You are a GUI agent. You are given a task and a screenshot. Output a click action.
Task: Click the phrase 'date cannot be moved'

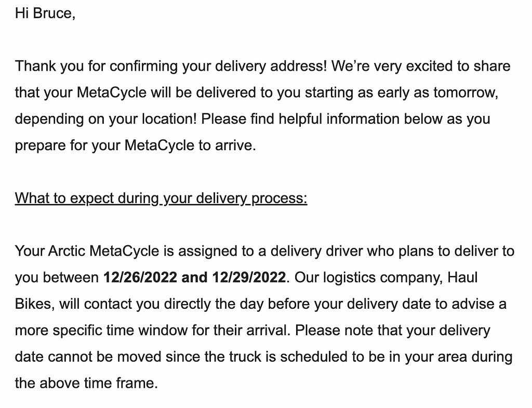[88, 357]
